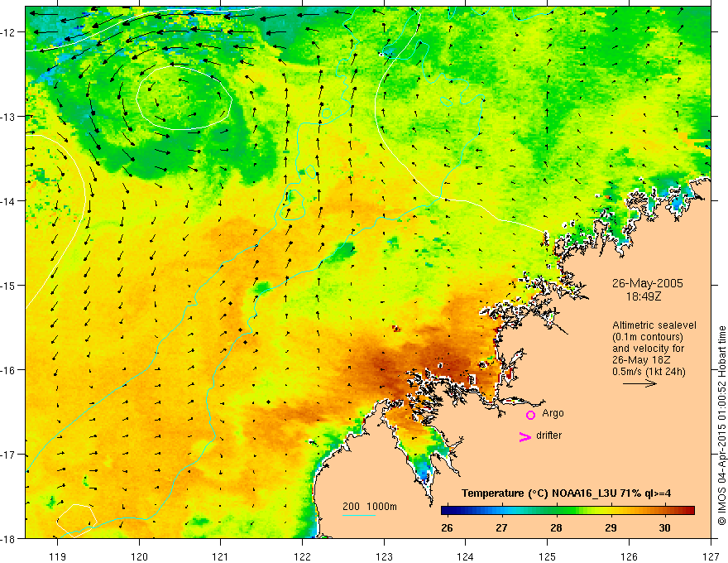The image size is (728, 563).
Task: Click the '0.5m/s (1kt 24h)' scale text
Action: [x=649, y=372]
